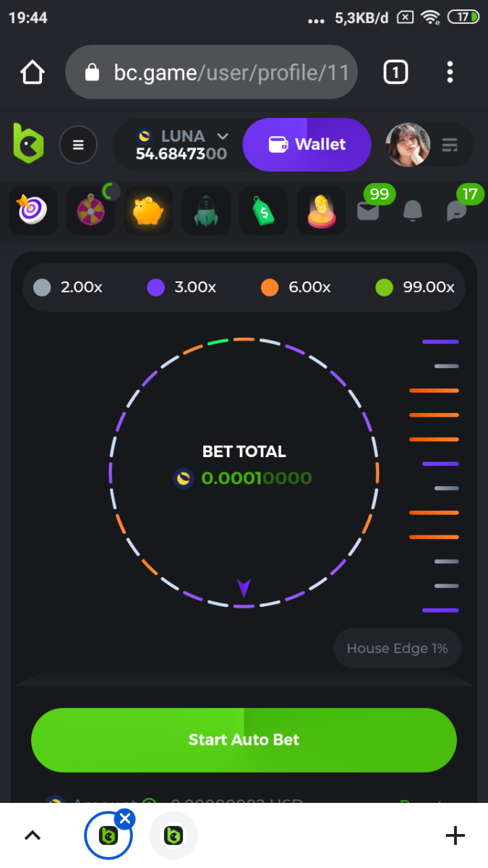Open the notifications bell
This screenshot has width=488, height=868.
[x=413, y=210]
